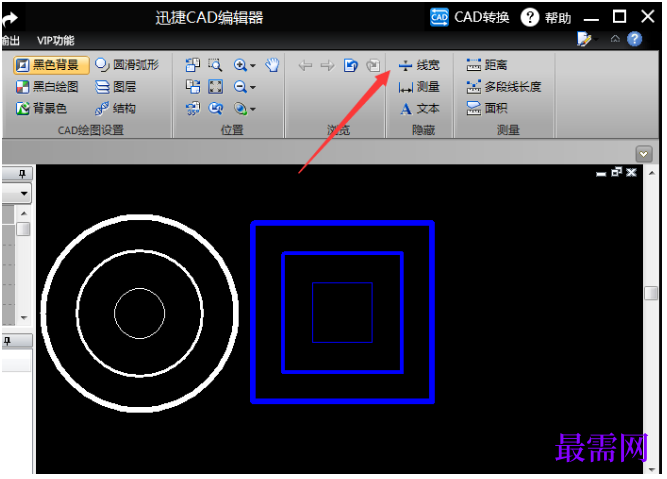Click the browse back arrow
667x479 pixels.
[306, 66]
